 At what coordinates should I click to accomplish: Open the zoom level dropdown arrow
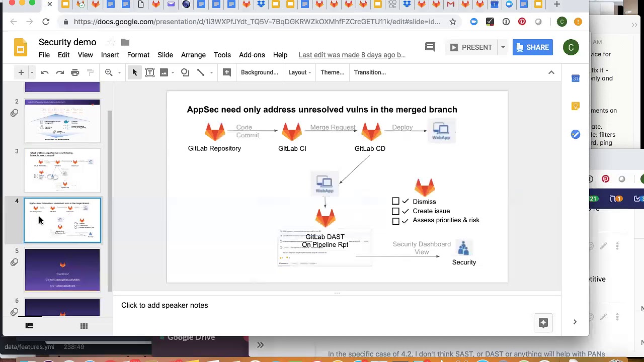[119, 72]
